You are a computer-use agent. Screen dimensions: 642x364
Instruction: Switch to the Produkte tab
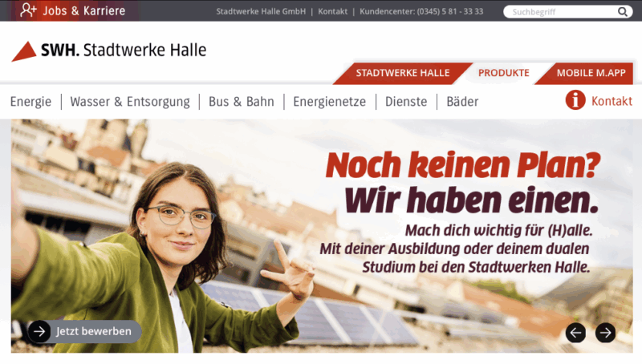coord(504,73)
